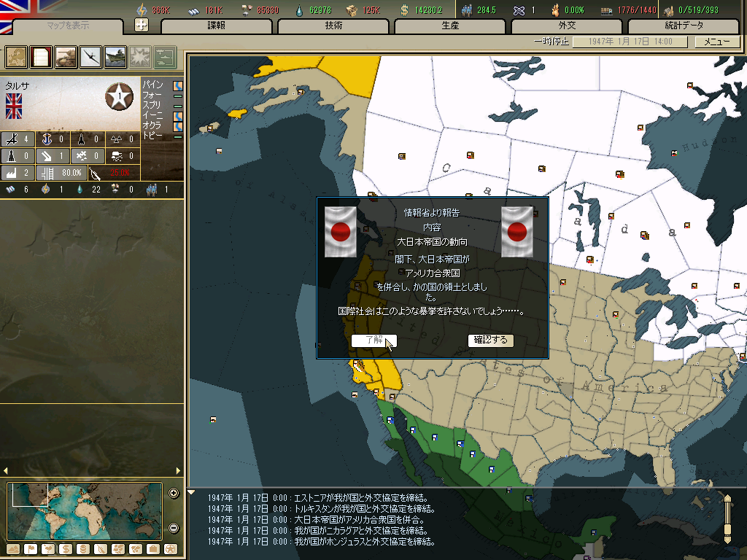Click the victory point star badge
Image resolution: width=747 pixels, height=560 pixels.
pyautogui.click(x=119, y=96)
